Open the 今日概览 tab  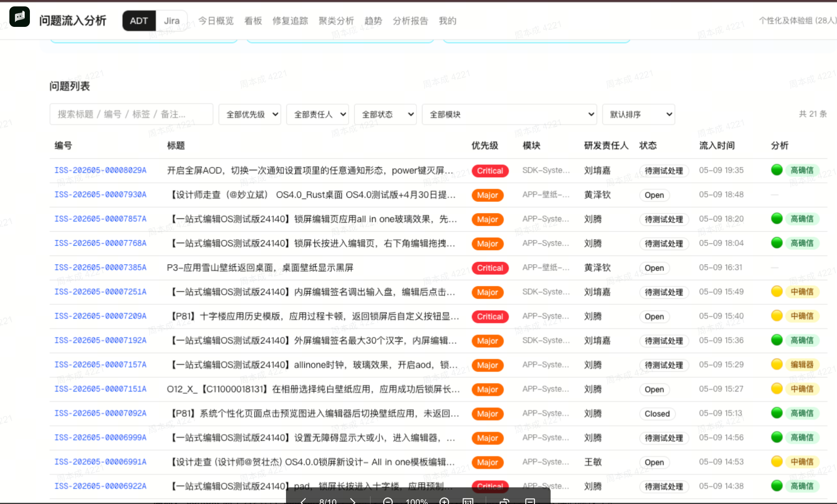click(216, 21)
